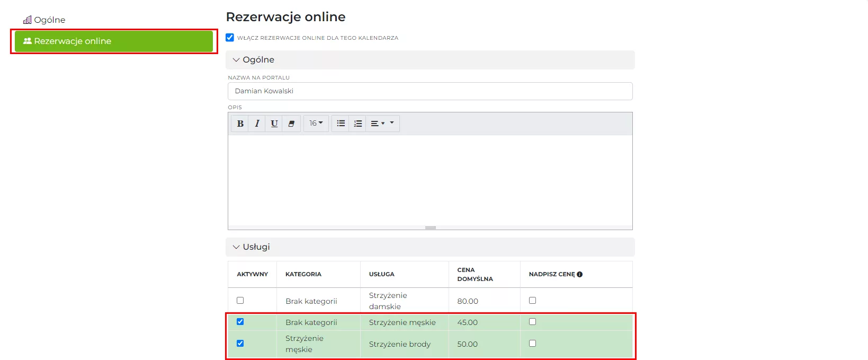Insert an unordered bullet list
This screenshot has width=868, height=360.
pos(341,124)
